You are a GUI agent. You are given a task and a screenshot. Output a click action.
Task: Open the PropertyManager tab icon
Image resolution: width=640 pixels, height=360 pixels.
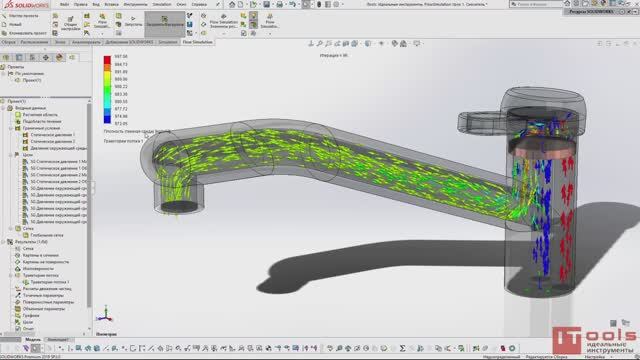tap(19, 58)
